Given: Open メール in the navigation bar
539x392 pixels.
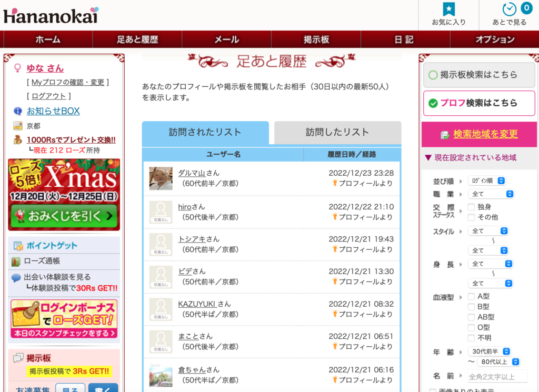Looking at the screenshot, I should pyautogui.click(x=226, y=39).
